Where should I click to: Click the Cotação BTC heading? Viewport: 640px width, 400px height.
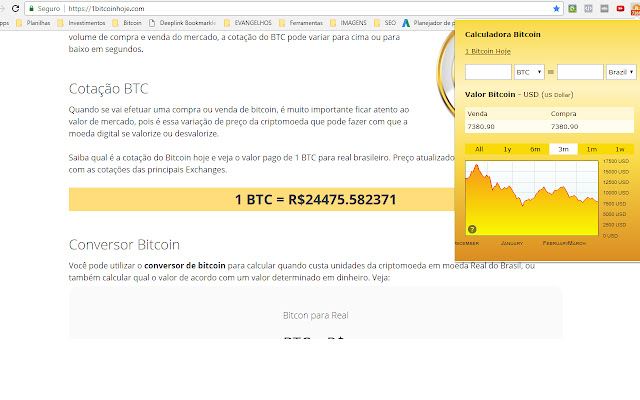(109, 89)
